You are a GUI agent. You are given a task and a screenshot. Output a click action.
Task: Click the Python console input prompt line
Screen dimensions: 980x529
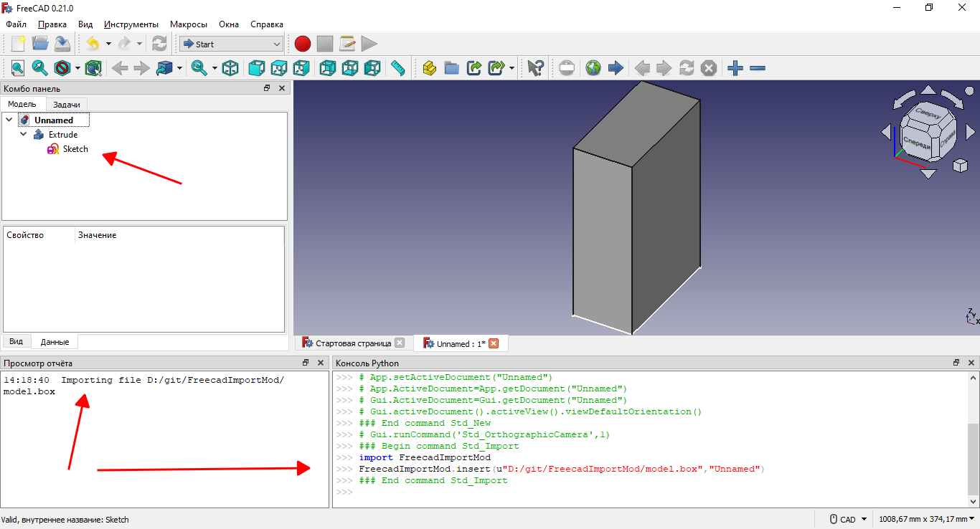[651, 492]
